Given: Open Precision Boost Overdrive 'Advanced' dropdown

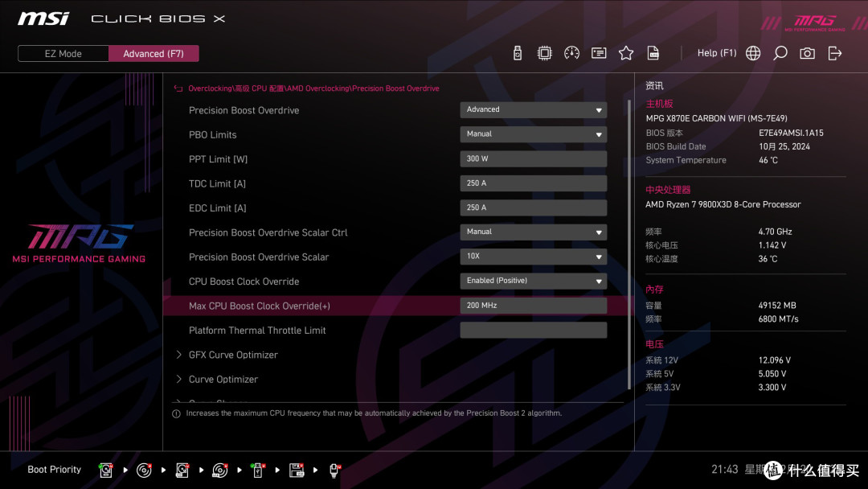Looking at the screenshot, I should [x=533, y=109].
